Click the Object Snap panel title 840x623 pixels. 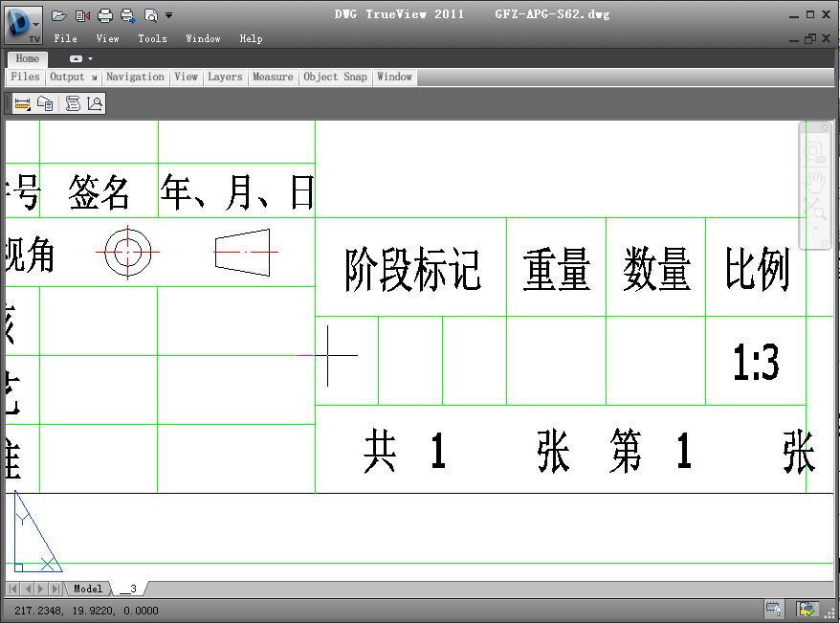[335, 78]
